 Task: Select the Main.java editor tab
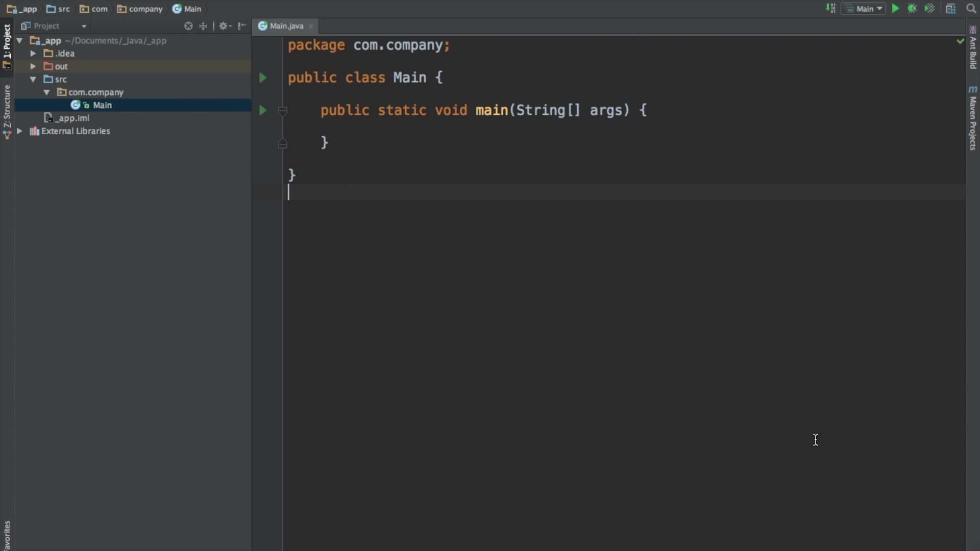286,26
